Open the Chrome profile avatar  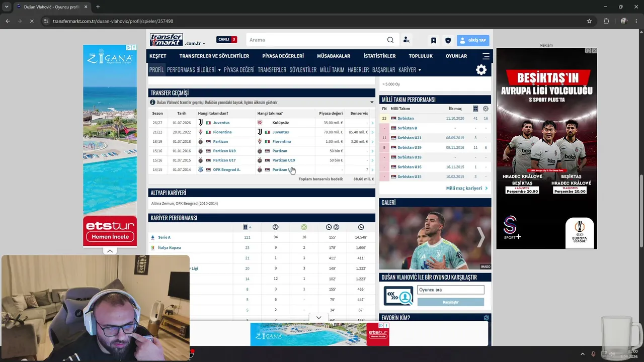[x=624, y=21]
